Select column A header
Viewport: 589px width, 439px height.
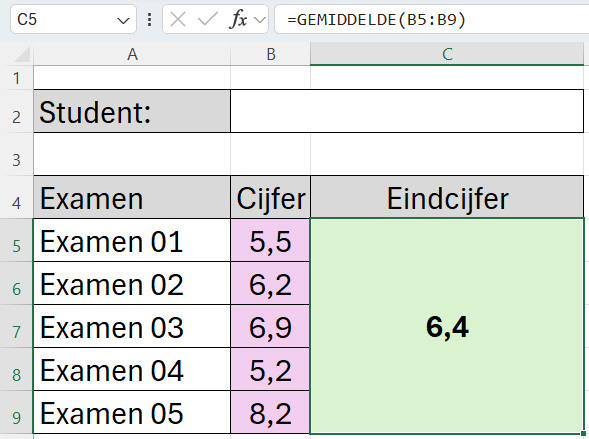coord(132,54)
